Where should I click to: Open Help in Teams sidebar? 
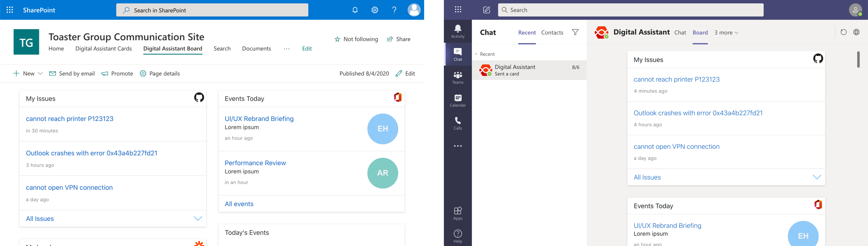coord(458,237)
